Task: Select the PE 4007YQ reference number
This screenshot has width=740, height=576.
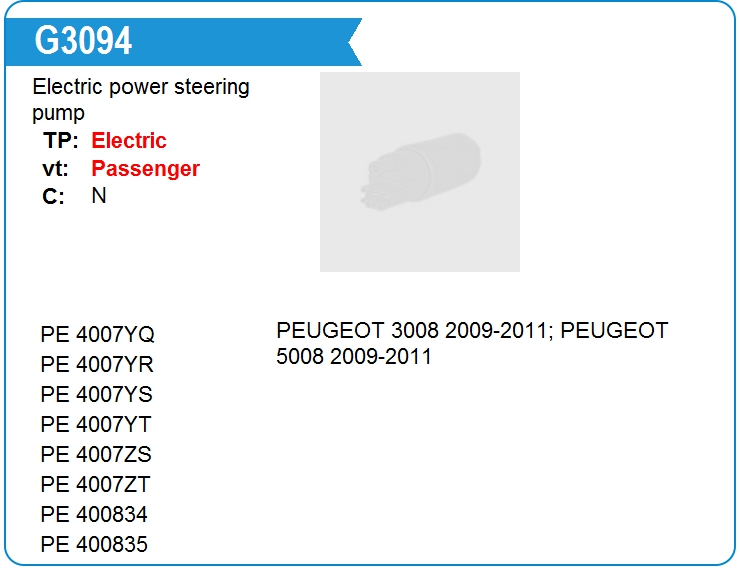Action: pyautogui.click(x=98, y=334)
